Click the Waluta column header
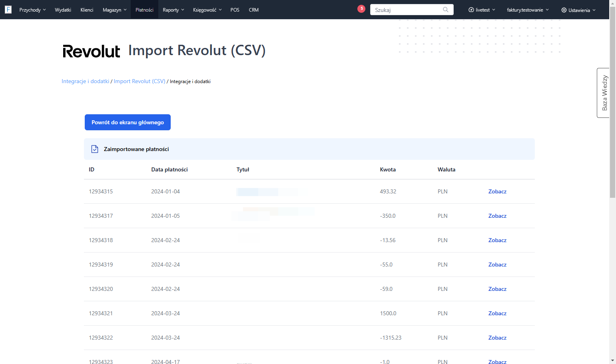This screenshot has height=364, width=616. (x=447, y=169)
